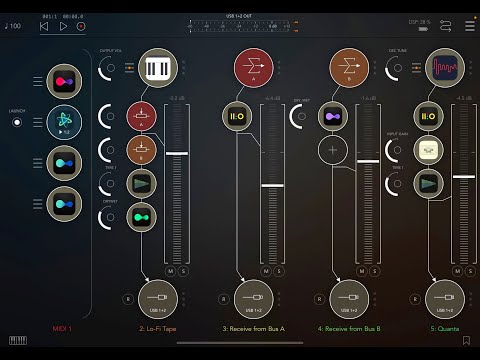
Task: Open three-dot options beside Bus A channel USB output
Action: click(279, 299)
